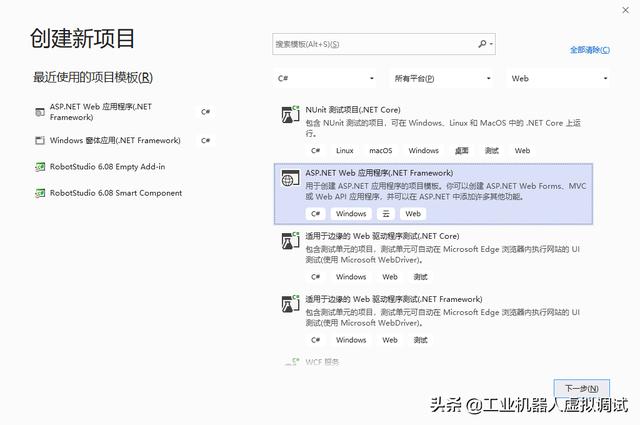Click the RobotStudio 6.08 Smart Component icon
The image size is (640, 425).
click(x=40, y=193)
